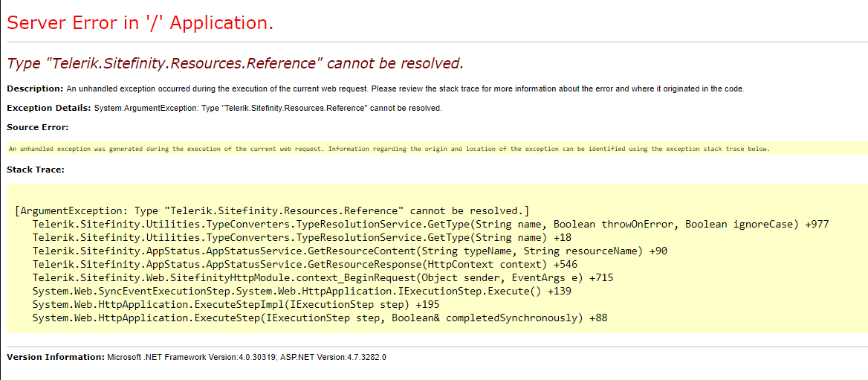Click the "Source Error:" heading
The image size is (868, 380).
38,127
